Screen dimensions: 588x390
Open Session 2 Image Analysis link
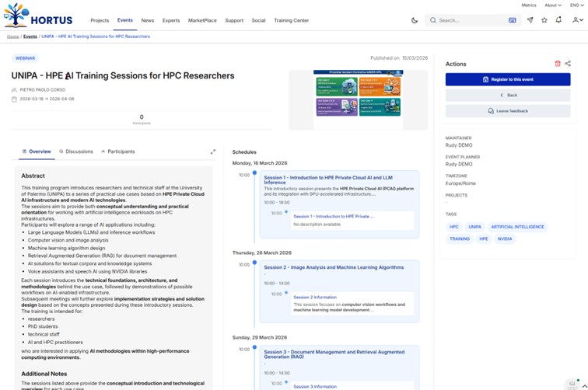point(334,267)
